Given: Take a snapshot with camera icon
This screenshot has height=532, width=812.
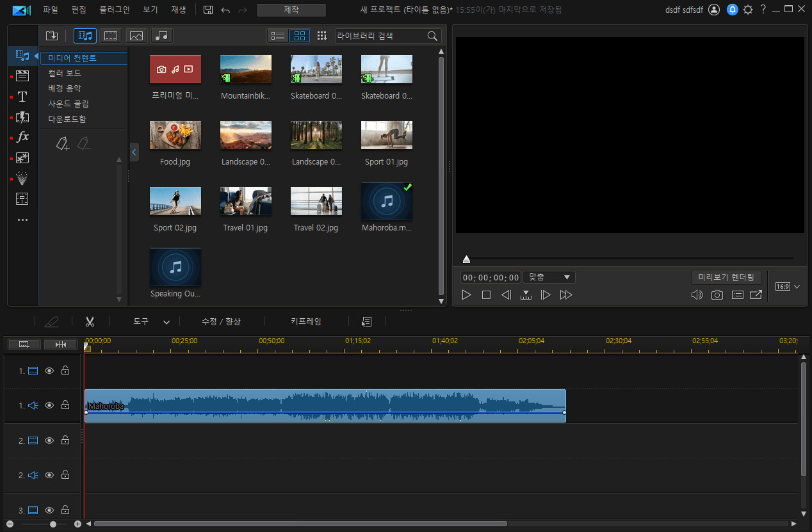Looking at the screenshot, I should 717,295.
